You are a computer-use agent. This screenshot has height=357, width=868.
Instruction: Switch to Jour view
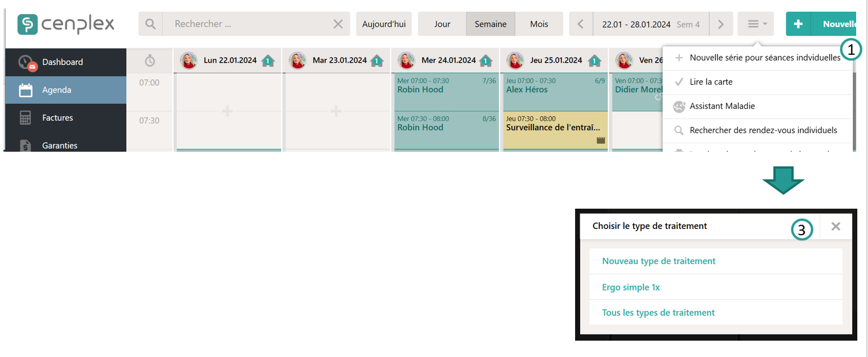click(x=442, y=24)
